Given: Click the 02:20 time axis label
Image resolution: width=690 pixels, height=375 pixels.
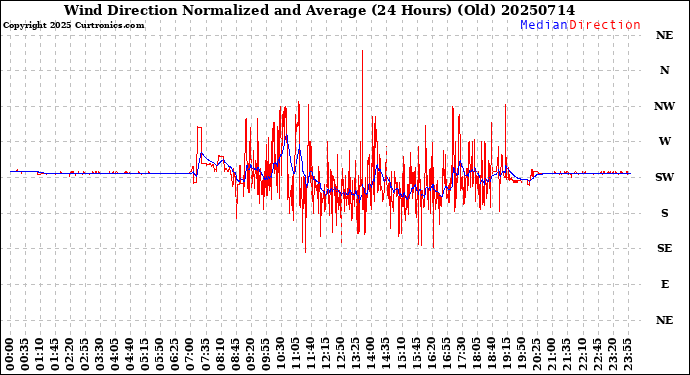Looking at the screenshot, I should [x=70, y=354].
